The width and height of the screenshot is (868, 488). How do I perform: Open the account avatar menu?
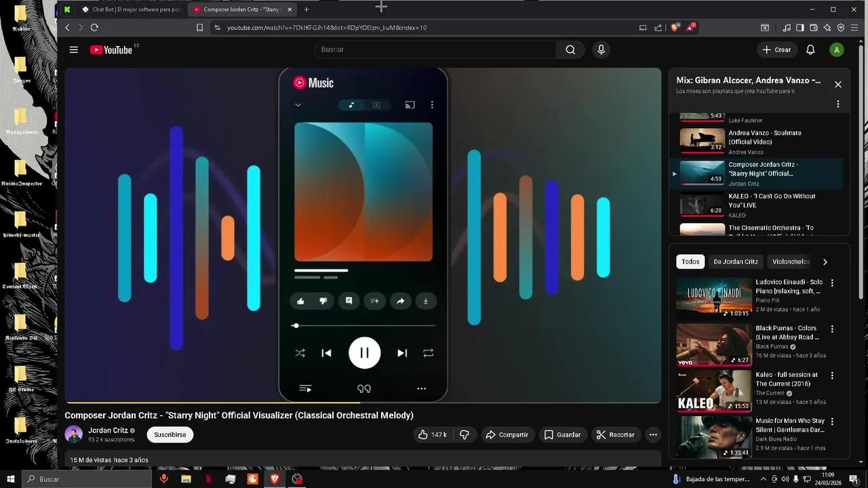(836, 49)
